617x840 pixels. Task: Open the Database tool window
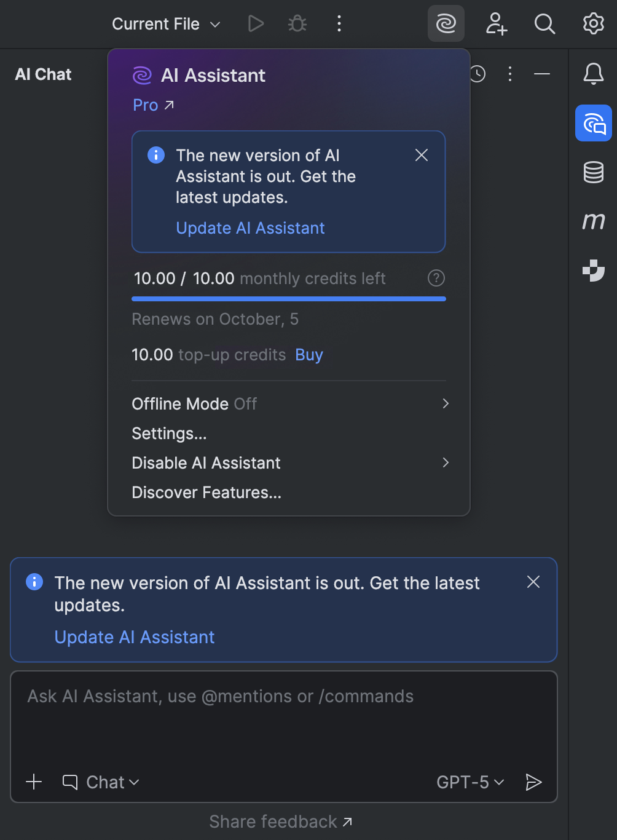(x=592, y=173)
